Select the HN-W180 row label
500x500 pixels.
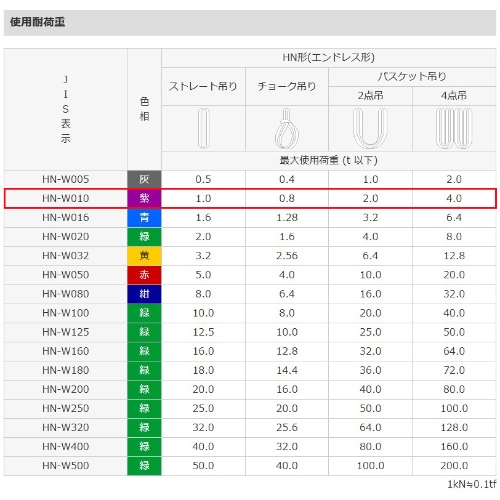point(66,370)
